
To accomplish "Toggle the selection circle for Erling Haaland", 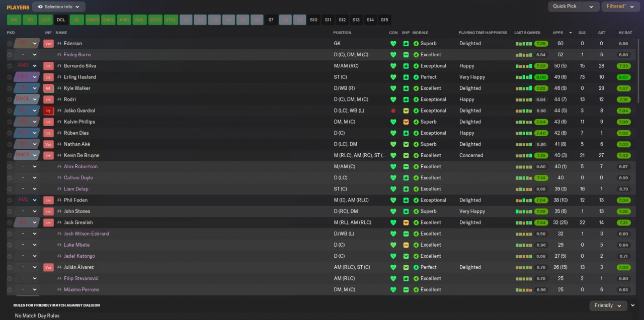I will [10, 77].
